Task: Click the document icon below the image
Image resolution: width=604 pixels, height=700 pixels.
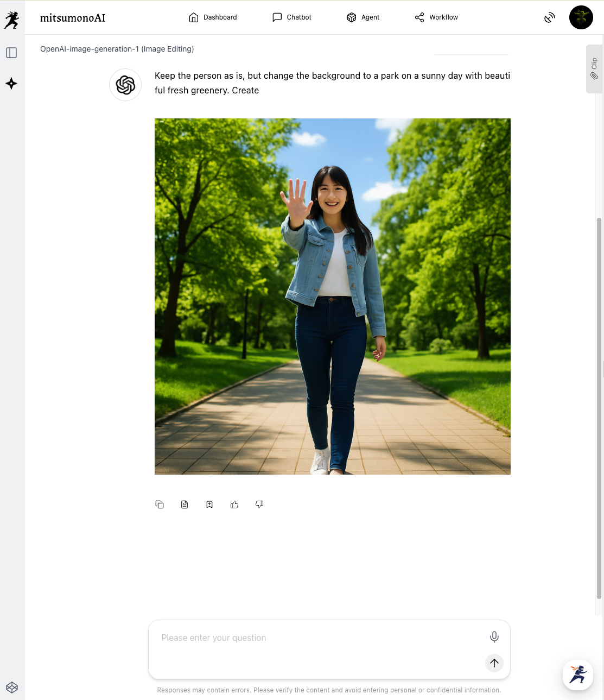Action: point(185,504)
